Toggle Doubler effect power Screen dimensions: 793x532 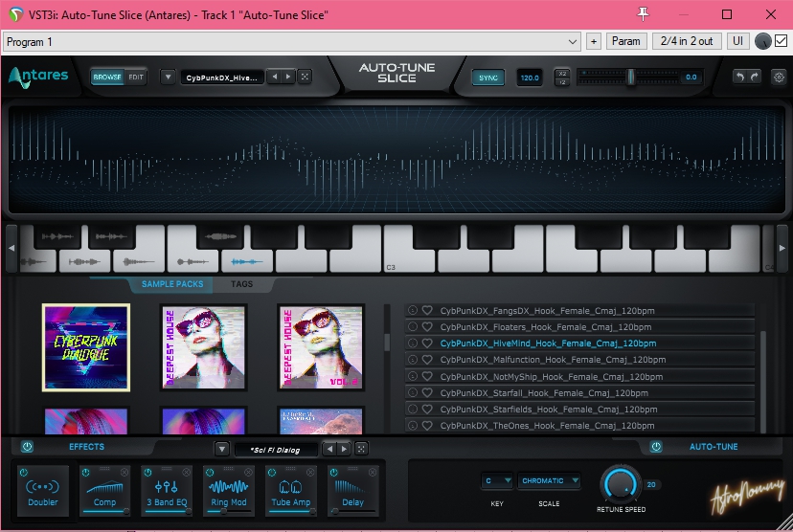click(x=23, y=473)
